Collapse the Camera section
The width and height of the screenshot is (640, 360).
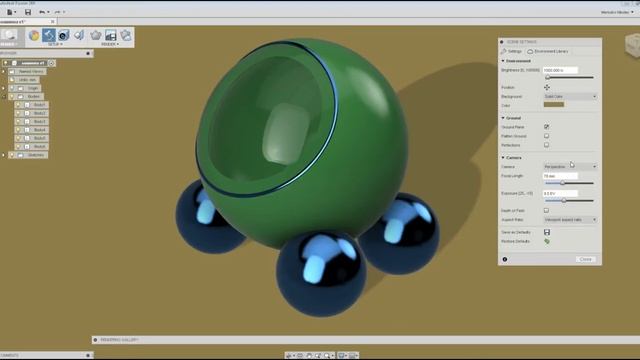coord(503,158)
